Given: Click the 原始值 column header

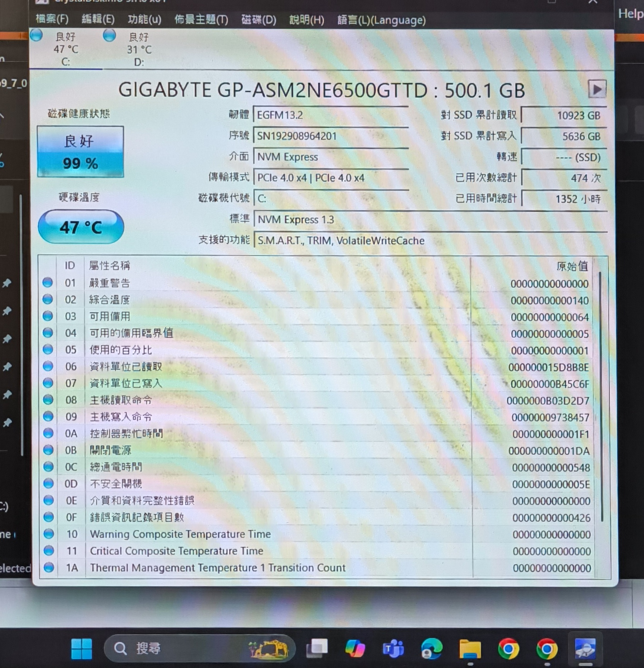Looking at the screenshot, I should tap(572, 266).
